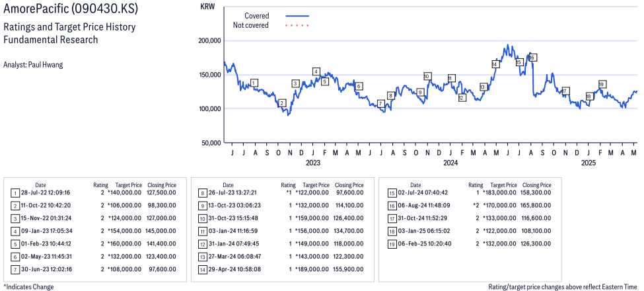
Task: Click the date 26-Jul-23 13:27:21
Action: [234, 192]
